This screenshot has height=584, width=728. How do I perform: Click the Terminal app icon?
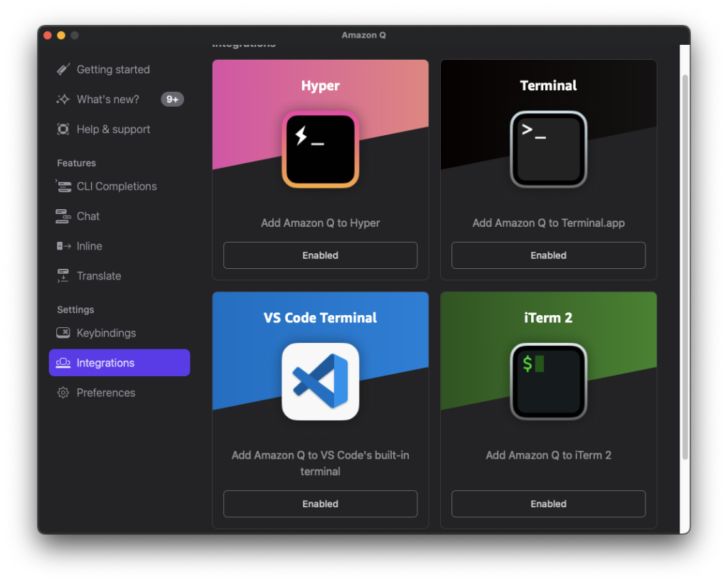tap(548, 149)
